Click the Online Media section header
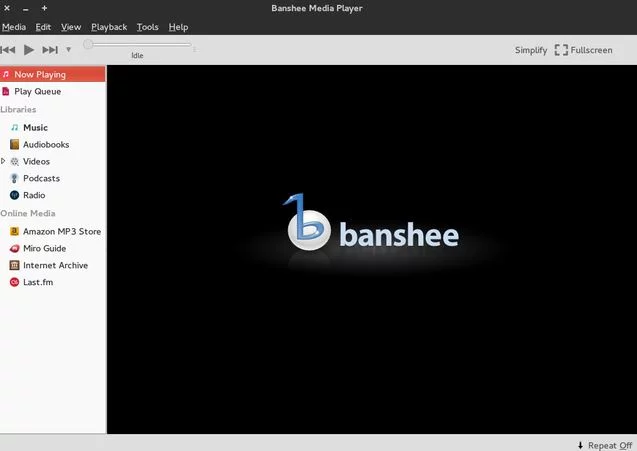Screen dimensions: 637x451 (28, 213)
